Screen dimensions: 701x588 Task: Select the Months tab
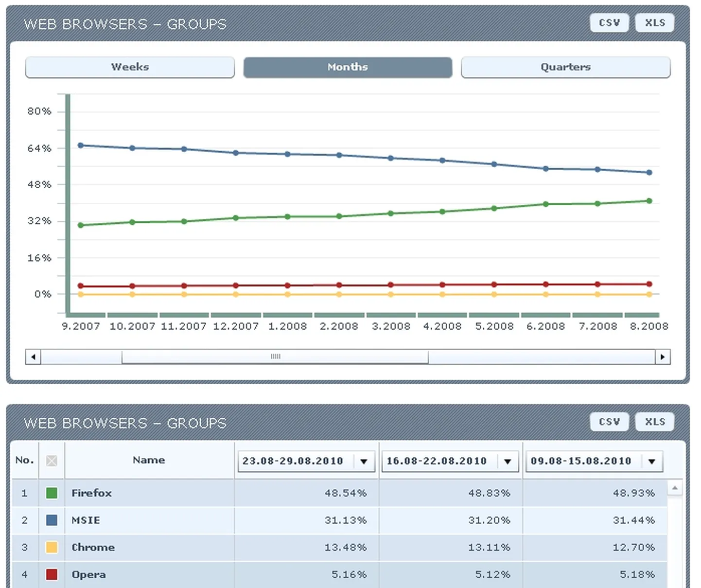[348, 67]
